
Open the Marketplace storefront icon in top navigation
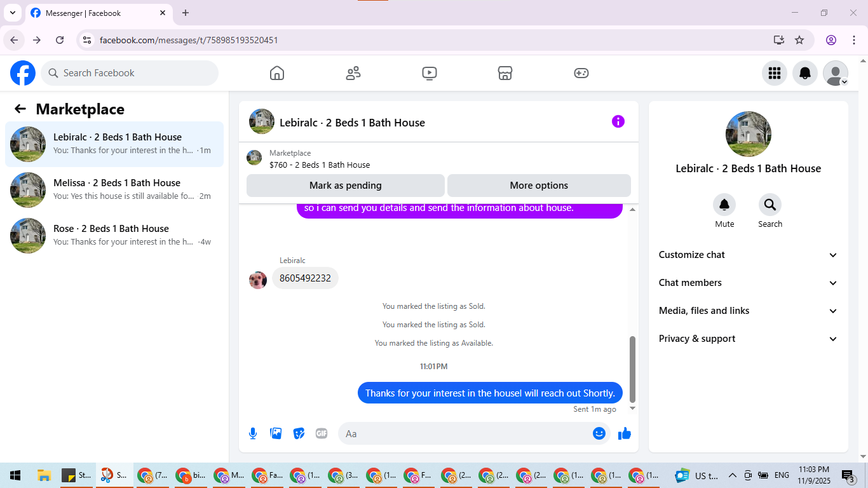pyautogui.click(x=505, y=73)
